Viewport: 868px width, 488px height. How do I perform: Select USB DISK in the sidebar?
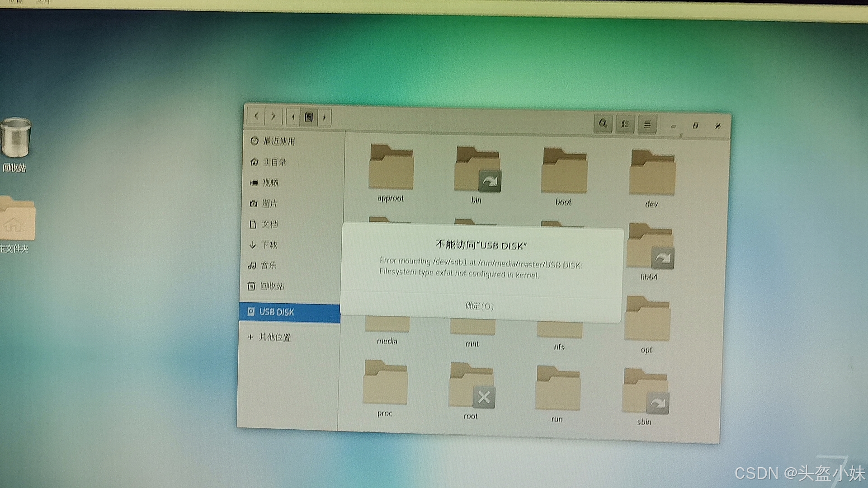[276, 312]
